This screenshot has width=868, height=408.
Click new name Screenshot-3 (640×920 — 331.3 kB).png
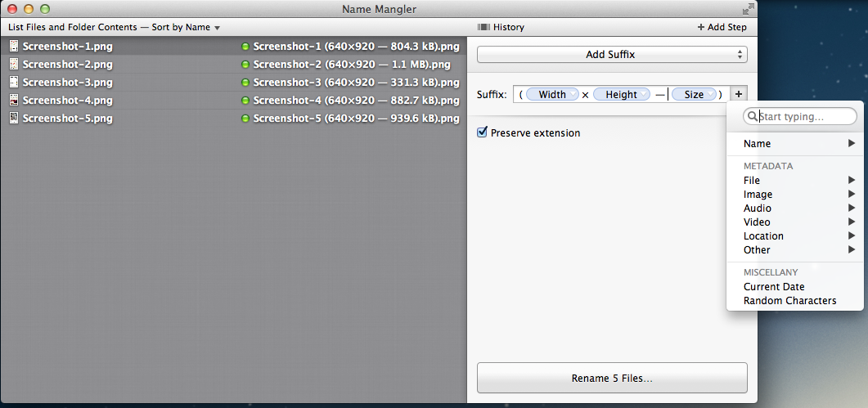click(356, 83)
